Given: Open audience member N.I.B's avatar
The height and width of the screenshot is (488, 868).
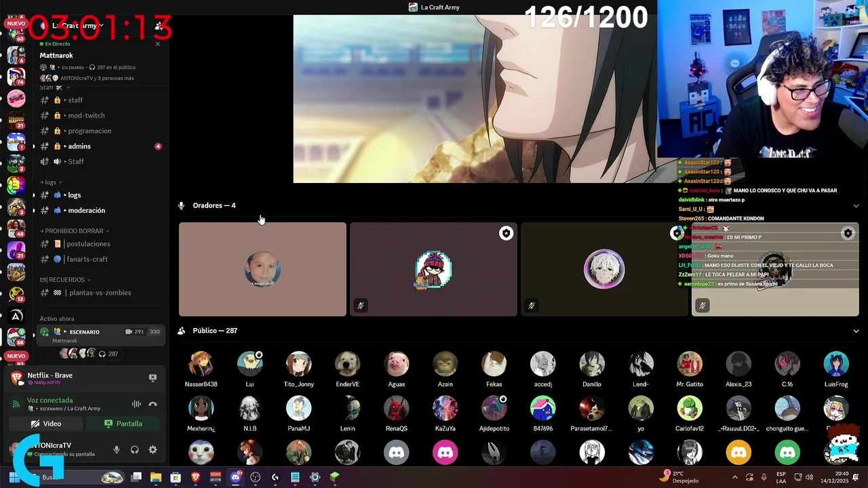Looking at the screenshot, I should click(250, 409).
